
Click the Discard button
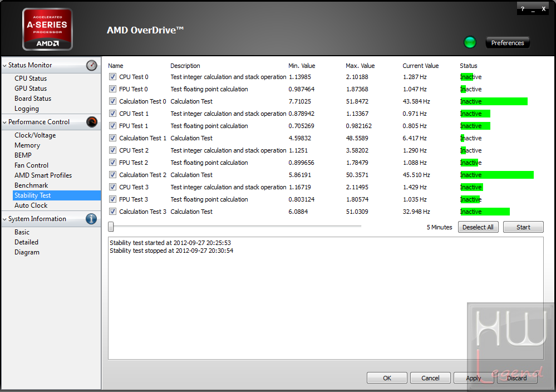pyautogui.click(x=517, y=378)
